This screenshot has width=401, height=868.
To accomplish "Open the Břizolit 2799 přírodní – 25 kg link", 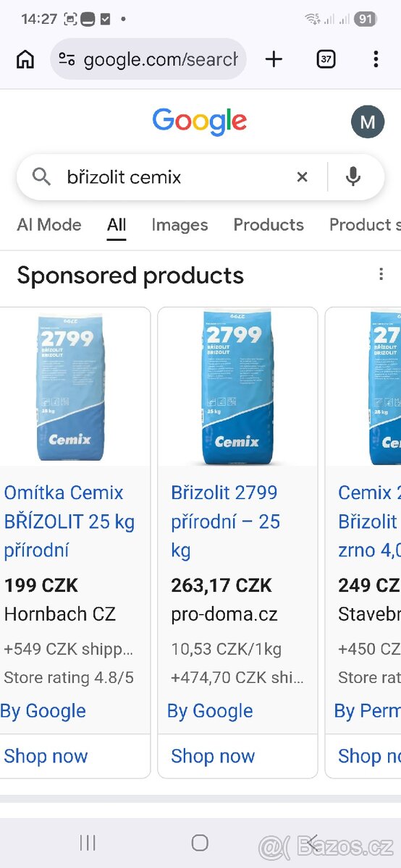I will point(226,522).
